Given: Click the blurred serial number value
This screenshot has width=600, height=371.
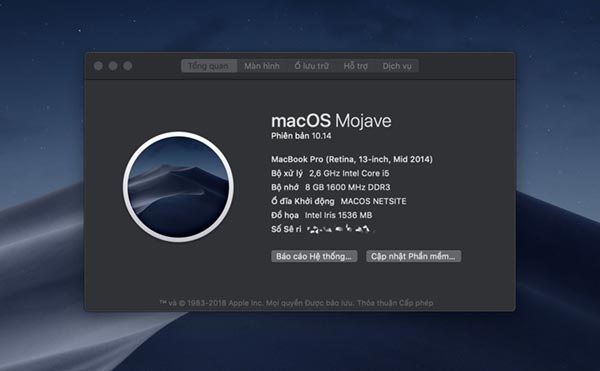Looking at the screenshot, I should pos(341,229).
